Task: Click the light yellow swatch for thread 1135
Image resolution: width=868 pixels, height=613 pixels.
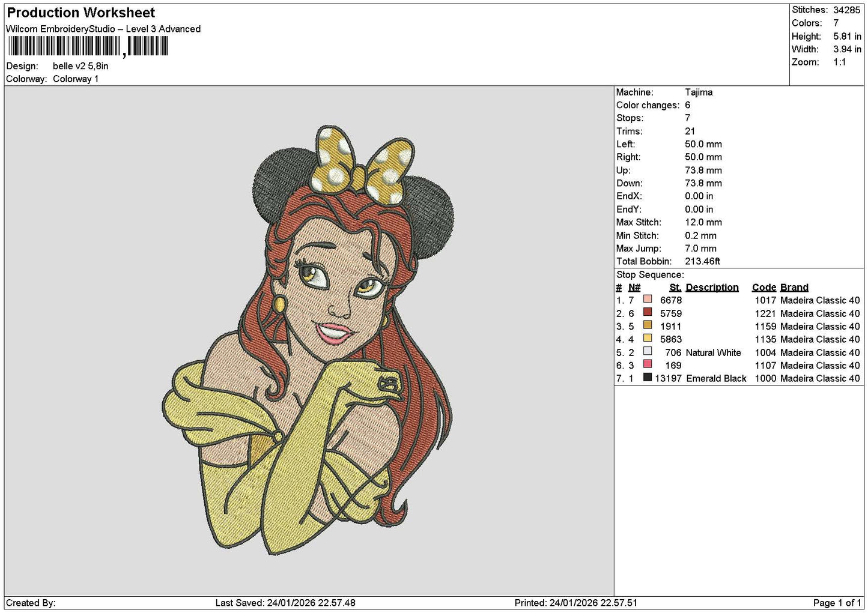Action: click(648, 338)
